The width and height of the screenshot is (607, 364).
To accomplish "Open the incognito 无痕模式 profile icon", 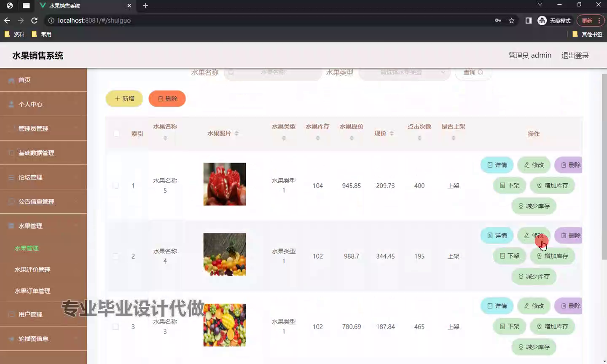I will [x=554, y=20].
